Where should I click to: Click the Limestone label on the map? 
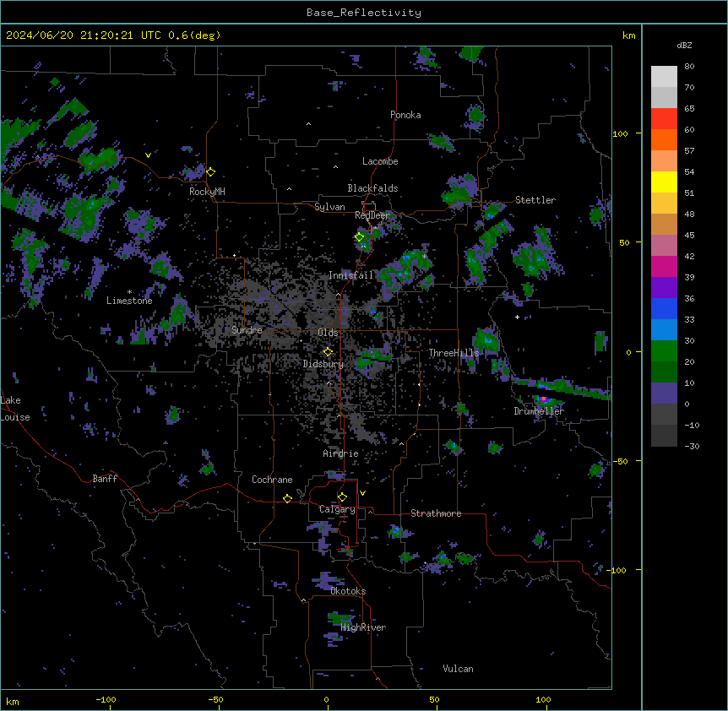(129, 301)
